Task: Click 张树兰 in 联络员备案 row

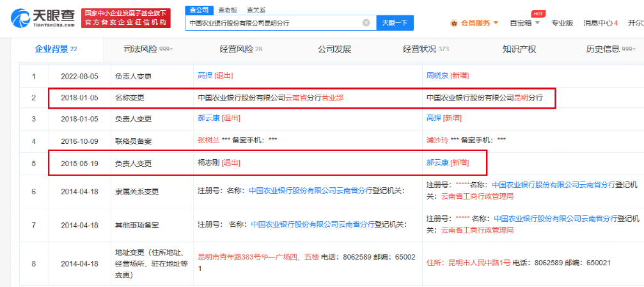Action: (x=208, y=140)
